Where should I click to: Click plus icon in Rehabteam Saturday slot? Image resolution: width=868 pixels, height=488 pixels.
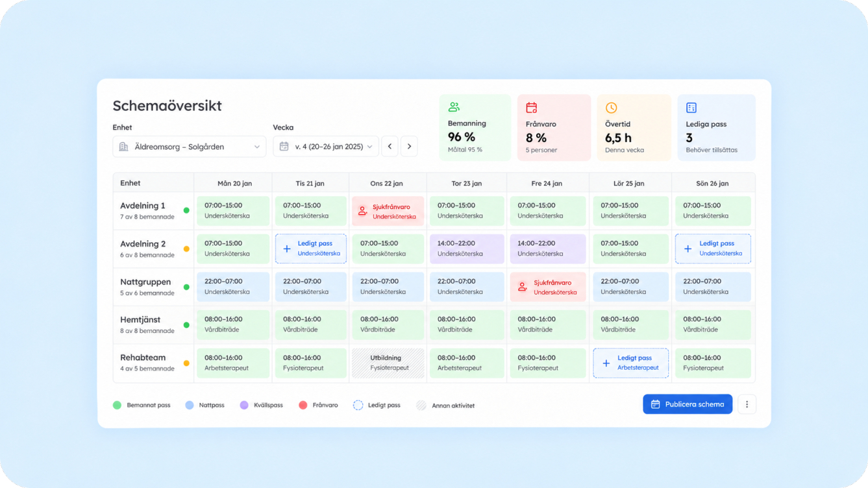(x=606, y=363)
